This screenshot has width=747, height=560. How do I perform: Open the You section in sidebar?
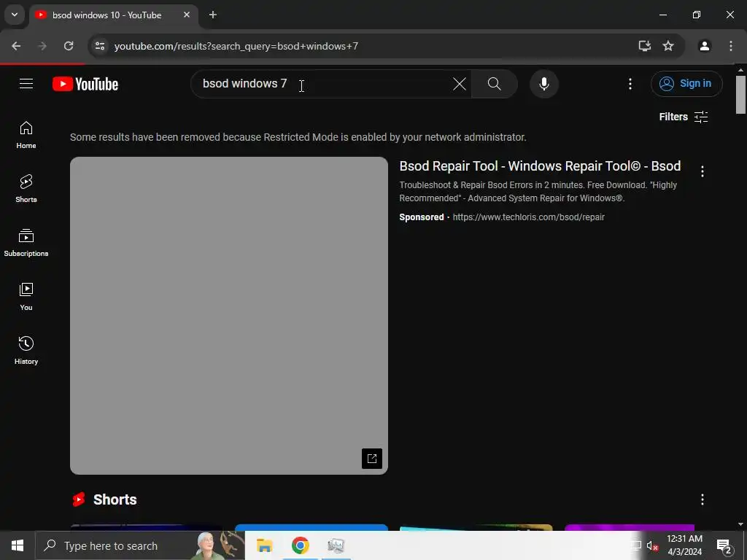tap(26, 297)
